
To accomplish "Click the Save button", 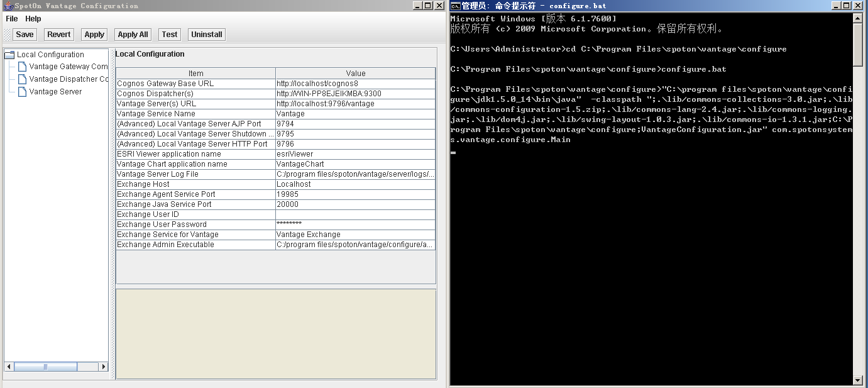I will [25, 35].
